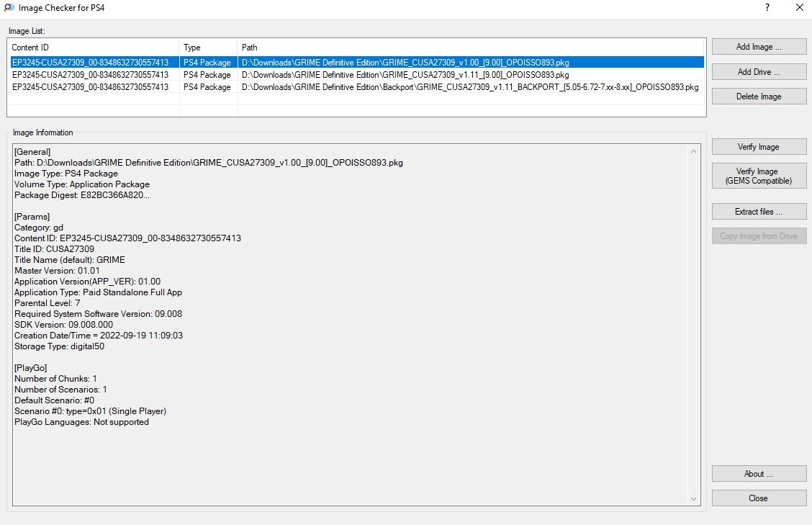Remove entry with Delete Image button

click(759, 97)
